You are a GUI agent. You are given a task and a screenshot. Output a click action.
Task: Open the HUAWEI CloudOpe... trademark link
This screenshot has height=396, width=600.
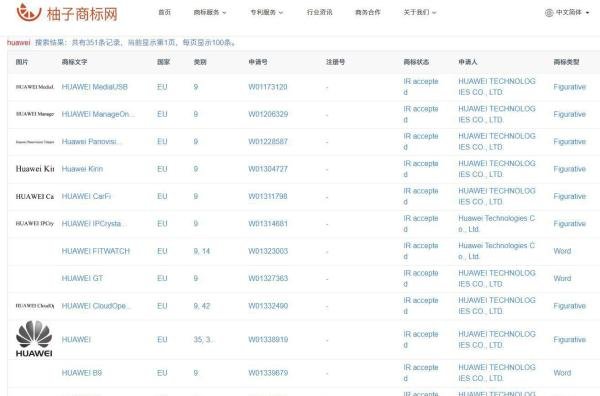coord(96,306)
